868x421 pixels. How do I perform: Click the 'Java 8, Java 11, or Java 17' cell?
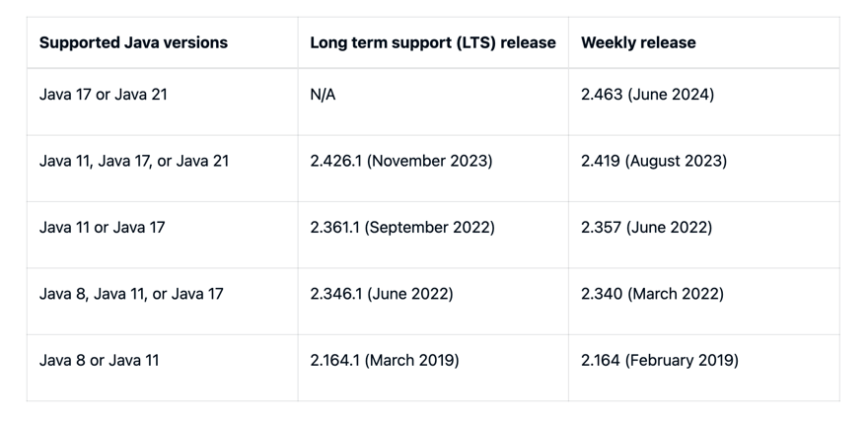coord(131,294)
